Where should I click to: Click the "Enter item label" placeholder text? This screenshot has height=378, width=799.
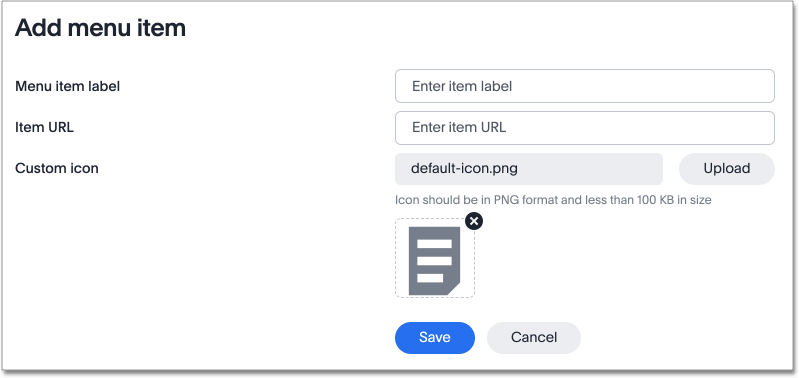pos(462,87)
